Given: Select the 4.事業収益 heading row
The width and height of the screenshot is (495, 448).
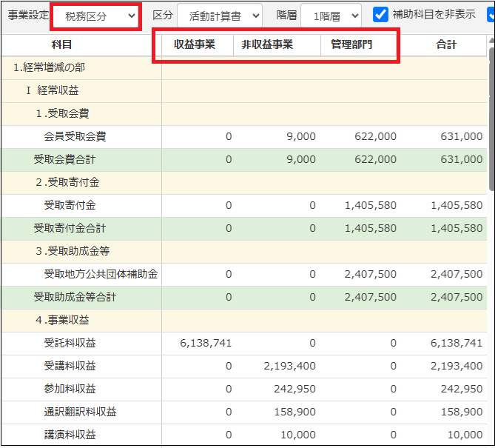Looking at the screenshot, I should (244, 321).
